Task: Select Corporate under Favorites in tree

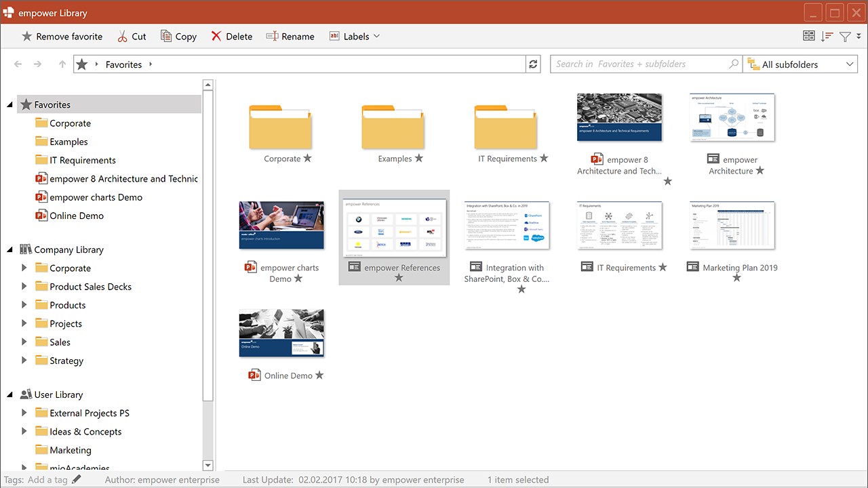Action: (x=70, y=123)
